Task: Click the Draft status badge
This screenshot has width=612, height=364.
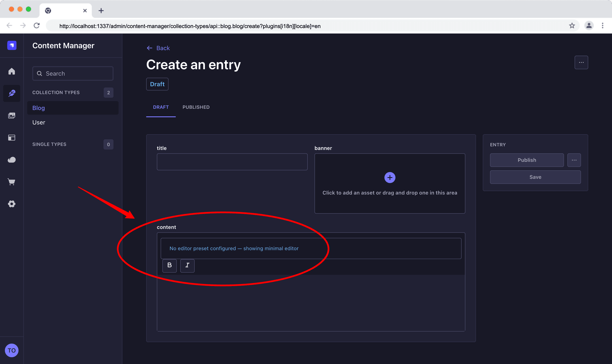Action: click(157, 84)
